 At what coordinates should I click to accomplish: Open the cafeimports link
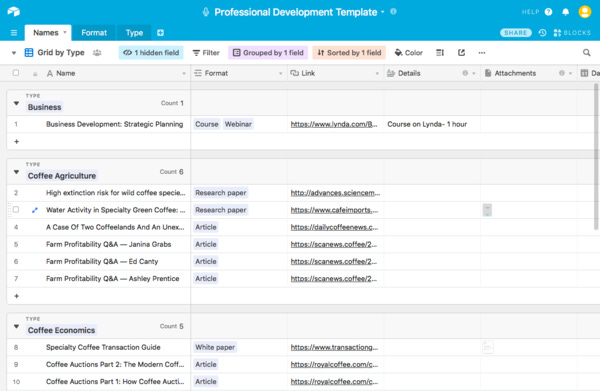[334, 210]
